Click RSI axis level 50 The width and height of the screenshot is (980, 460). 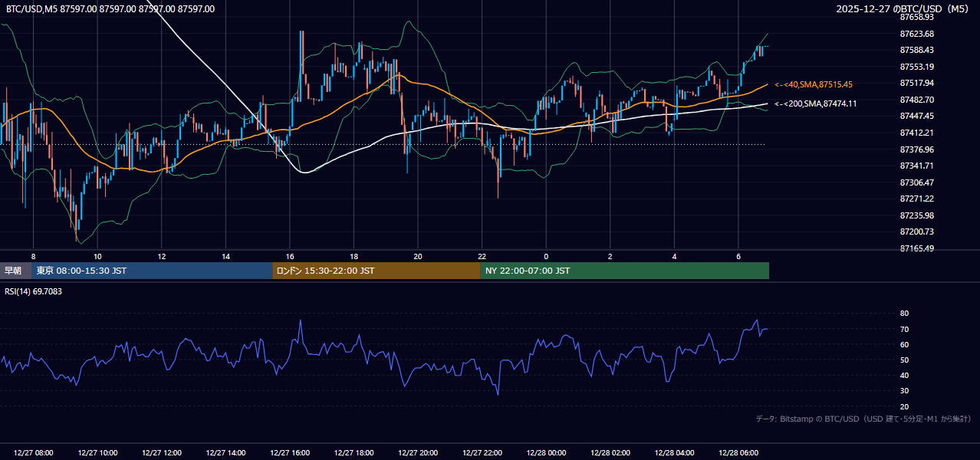[x=905, y=360]
